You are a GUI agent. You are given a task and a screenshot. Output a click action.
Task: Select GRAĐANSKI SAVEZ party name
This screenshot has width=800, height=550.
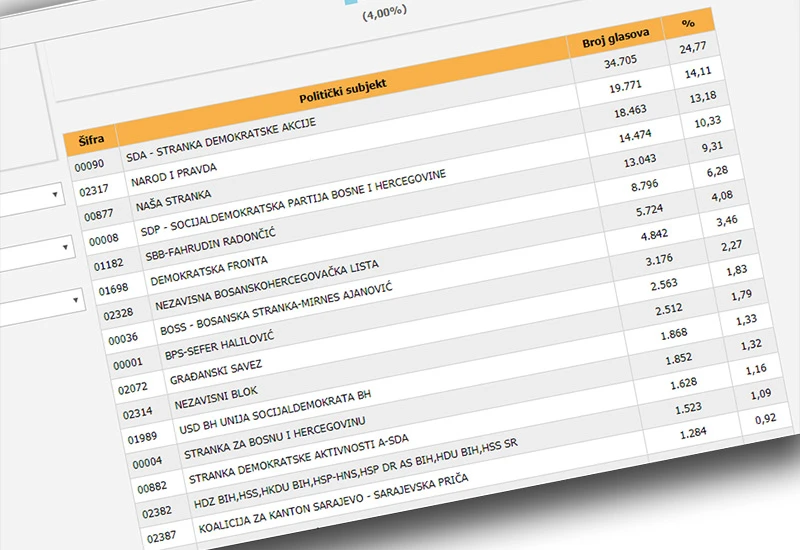pos(215,371)
